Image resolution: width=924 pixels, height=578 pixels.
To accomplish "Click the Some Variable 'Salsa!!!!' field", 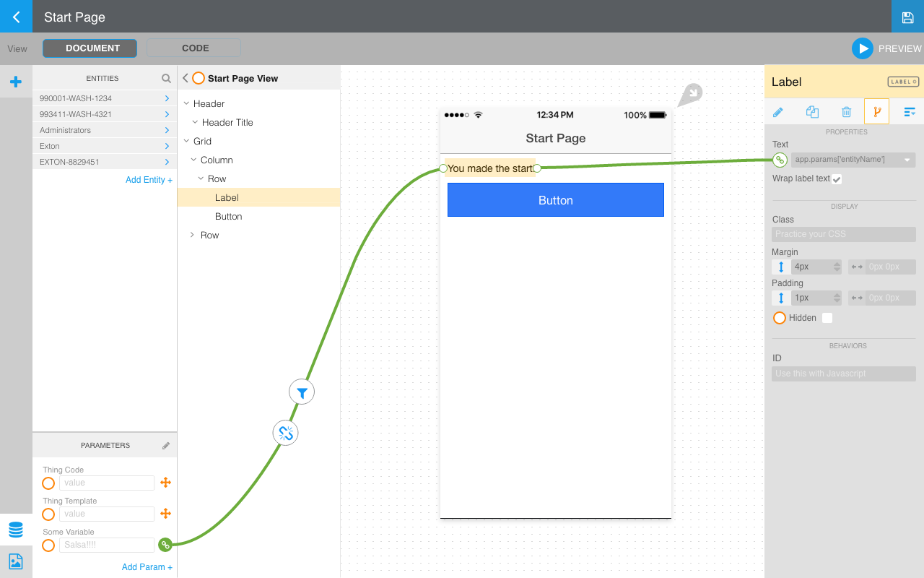I will click(x=107, y=545).
